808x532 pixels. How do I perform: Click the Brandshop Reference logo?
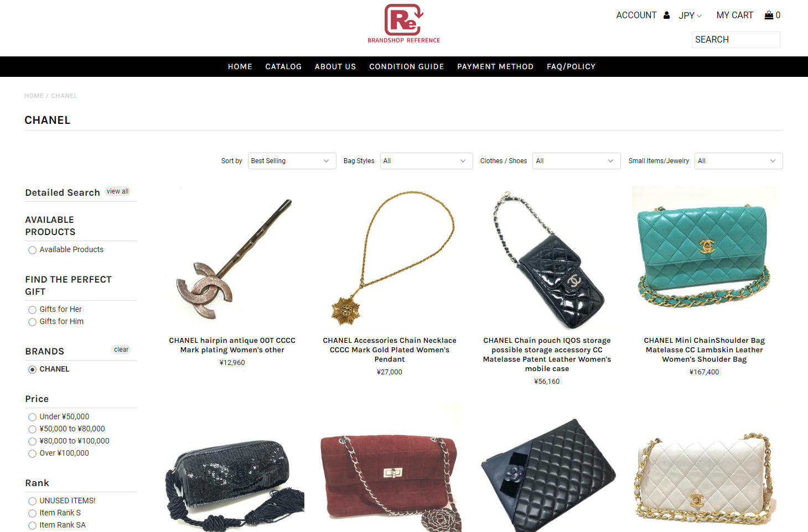[404, 24]
